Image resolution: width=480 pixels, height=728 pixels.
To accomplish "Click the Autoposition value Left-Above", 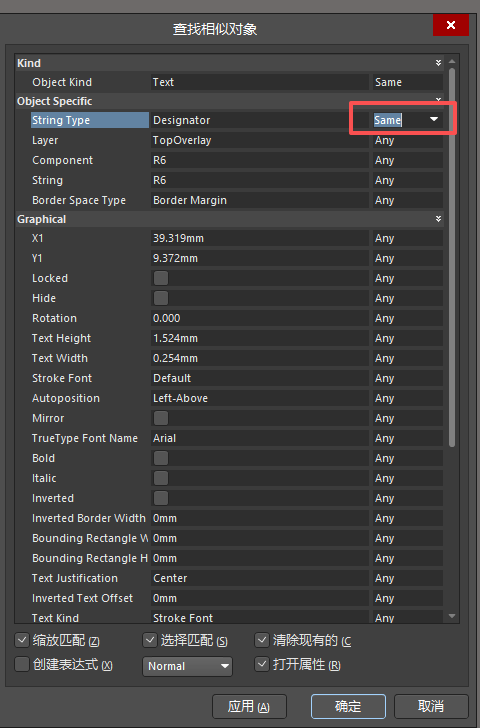I will click(x=259, y=398).
